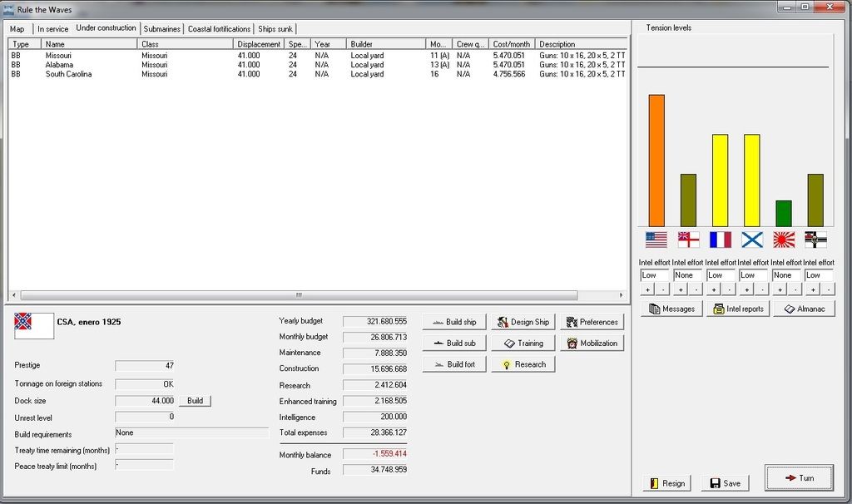Screen dimensions: 852x504
Task: Click the orange United States tension bar
Action: pyautogui.click(x=656, y=161)
